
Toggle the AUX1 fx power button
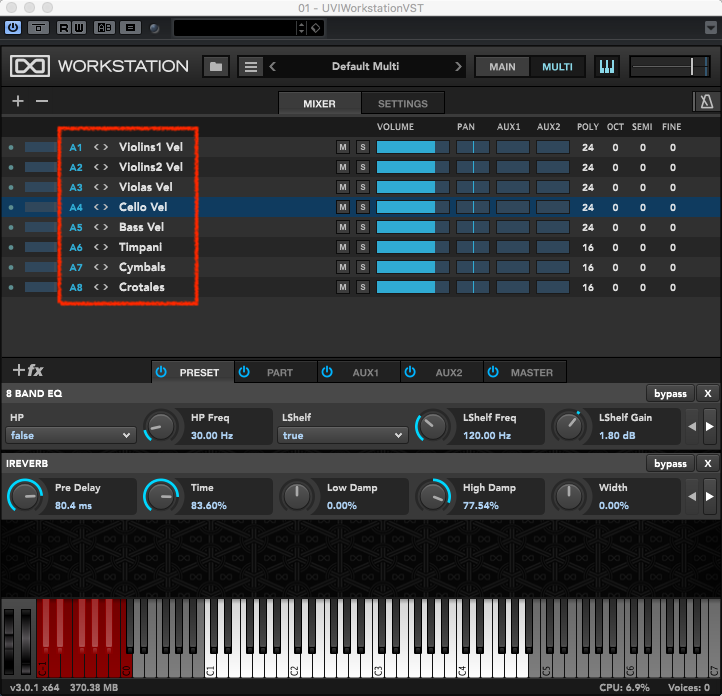pyautogui.click(x=327, y=372)
